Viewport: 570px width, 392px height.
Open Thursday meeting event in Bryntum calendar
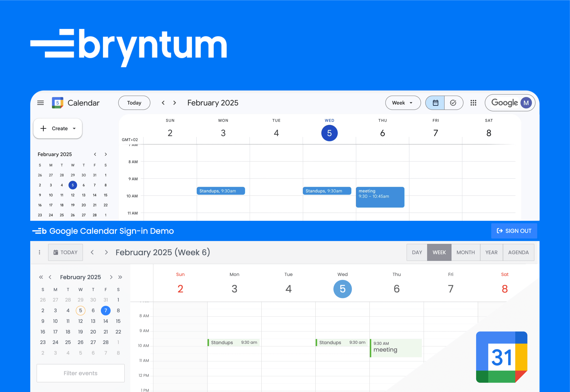[396, 348]
